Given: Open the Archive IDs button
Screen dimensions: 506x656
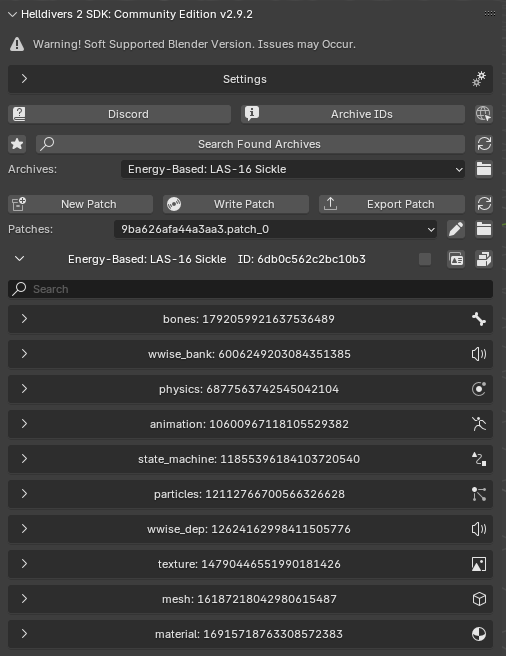Looking at the screenshot, I should (x=352, y=114).
